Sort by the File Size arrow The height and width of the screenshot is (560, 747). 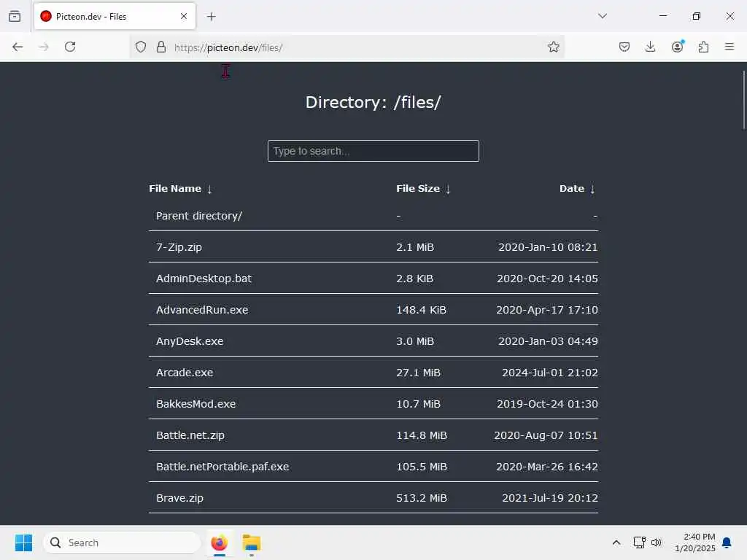click(x=448, y=189)
